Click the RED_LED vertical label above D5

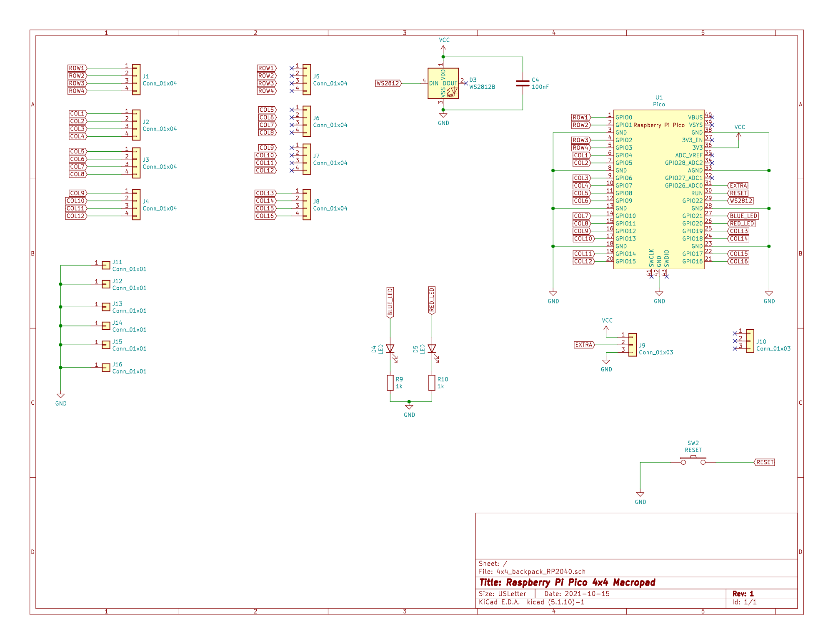432,301
